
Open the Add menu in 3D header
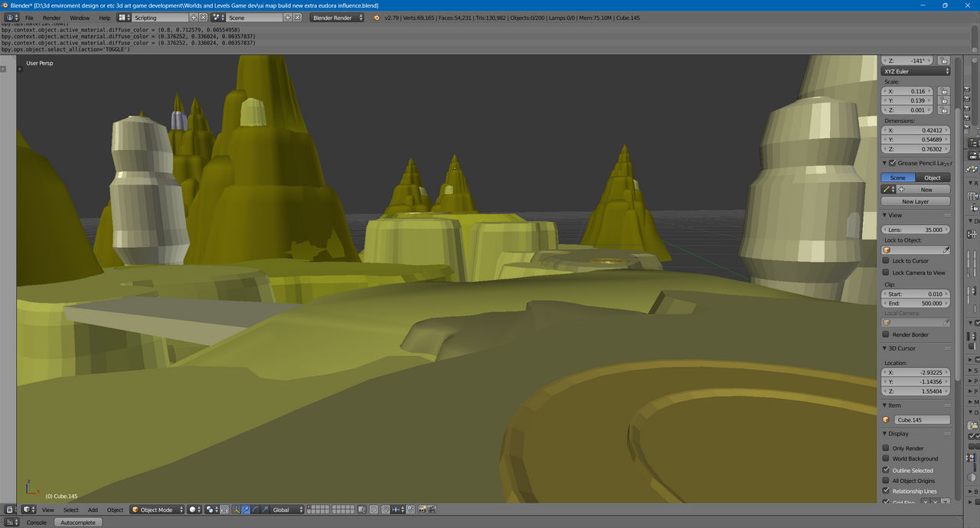[93, 510]
